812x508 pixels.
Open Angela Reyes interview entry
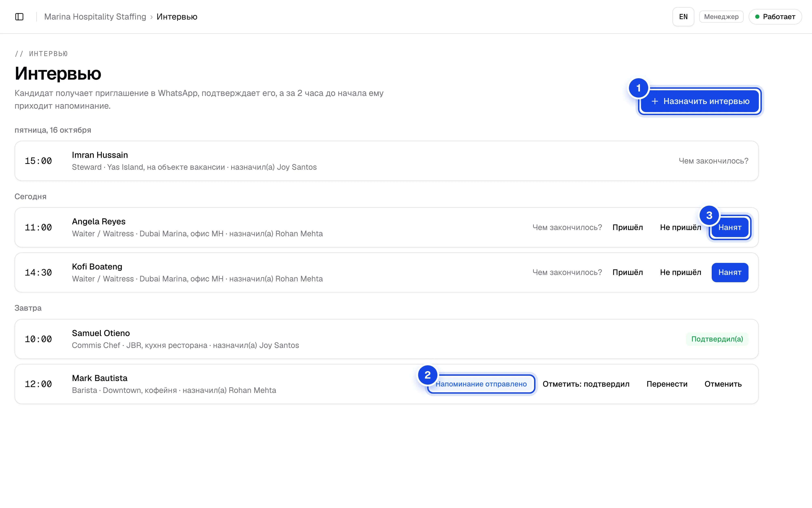click(x=387, y=227)
